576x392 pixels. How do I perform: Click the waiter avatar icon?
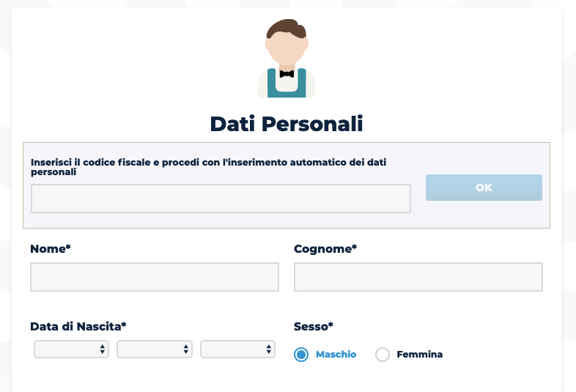(287, 59)
